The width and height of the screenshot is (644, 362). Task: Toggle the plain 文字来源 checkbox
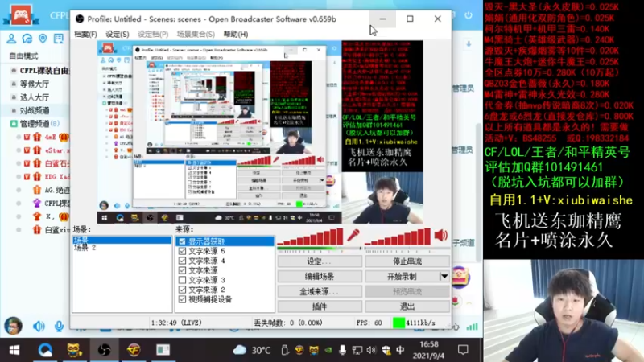(183, 270)
